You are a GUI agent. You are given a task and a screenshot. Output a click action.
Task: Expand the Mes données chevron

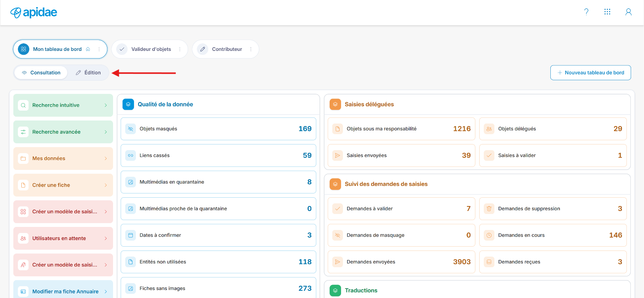[106, 159]
